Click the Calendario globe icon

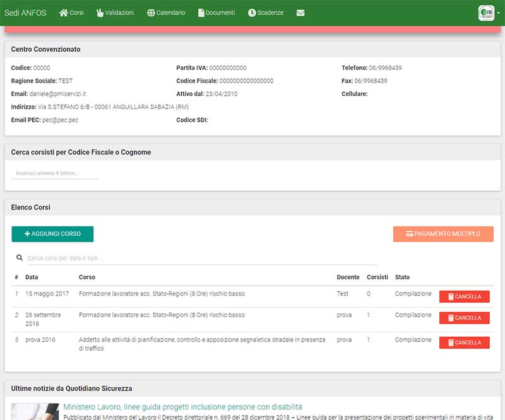151,13
